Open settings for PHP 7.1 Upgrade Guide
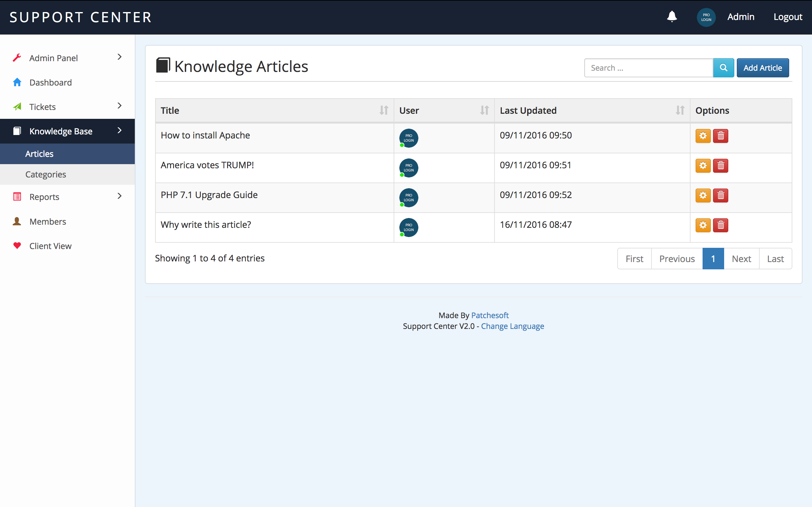This screenshot has width=812, height=507. point(703,196)
